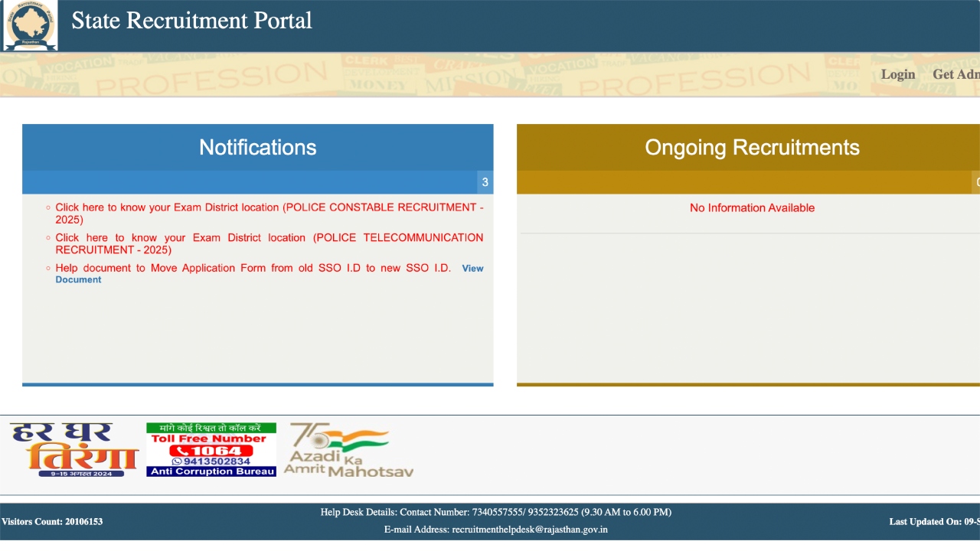This screenshot has width=980, height=551.
Task: Open the Get Admit Card menu item
Action: point(957,74)
